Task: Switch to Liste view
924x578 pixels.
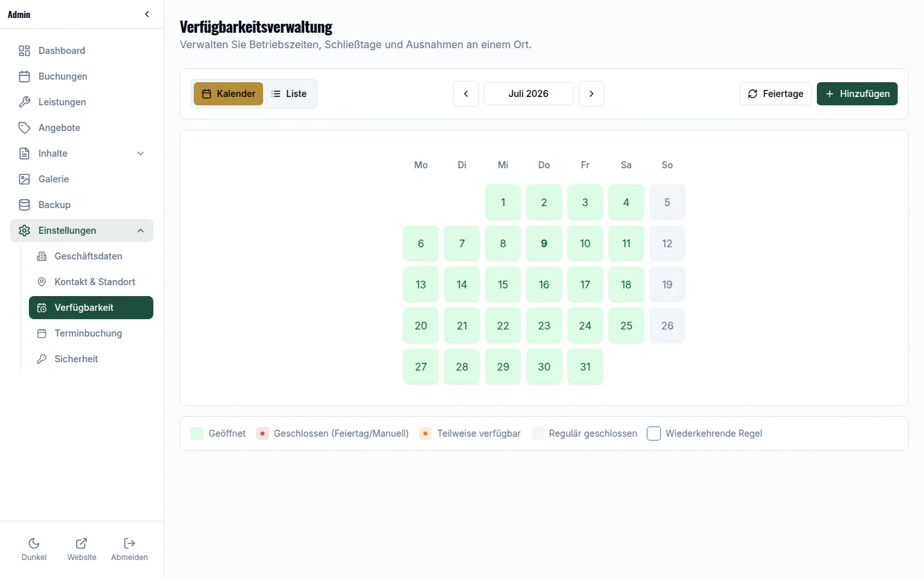Action: coord(289,94)
